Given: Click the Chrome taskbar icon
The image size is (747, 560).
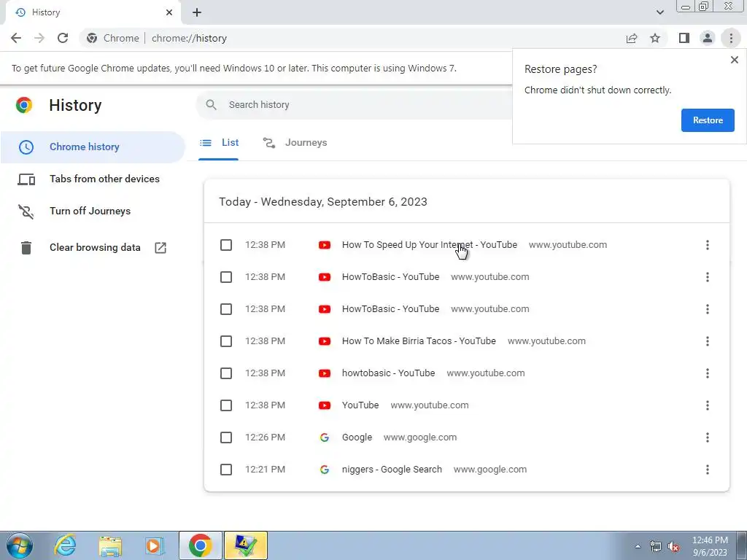Looking at the screenshot, I should (x=200, y=545).
